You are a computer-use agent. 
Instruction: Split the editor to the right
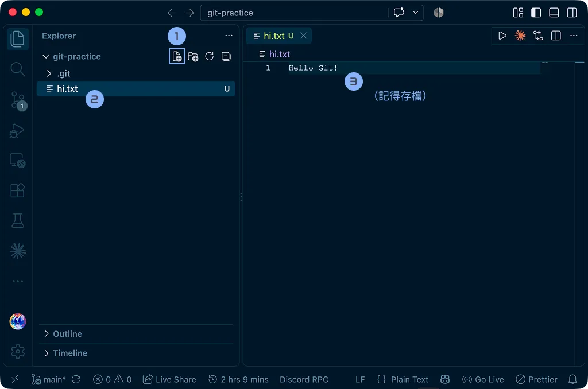point(556,36)
